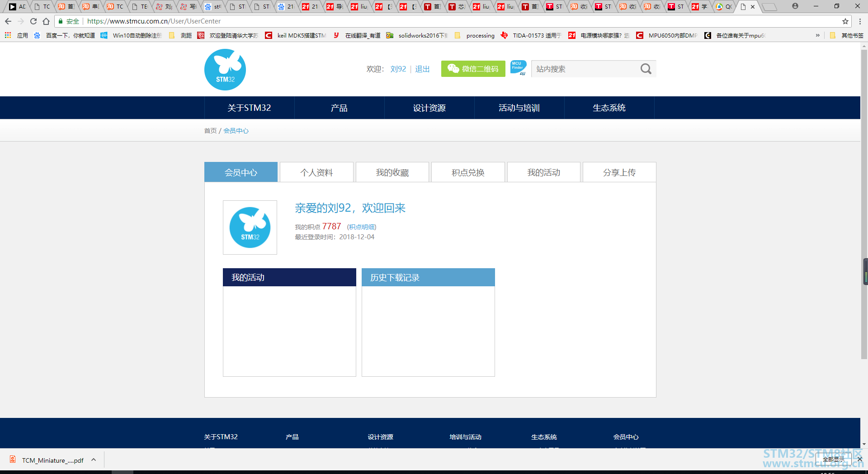
Task: Open a new browser tab
Action: pyautogui.click(x=769, y=7)
